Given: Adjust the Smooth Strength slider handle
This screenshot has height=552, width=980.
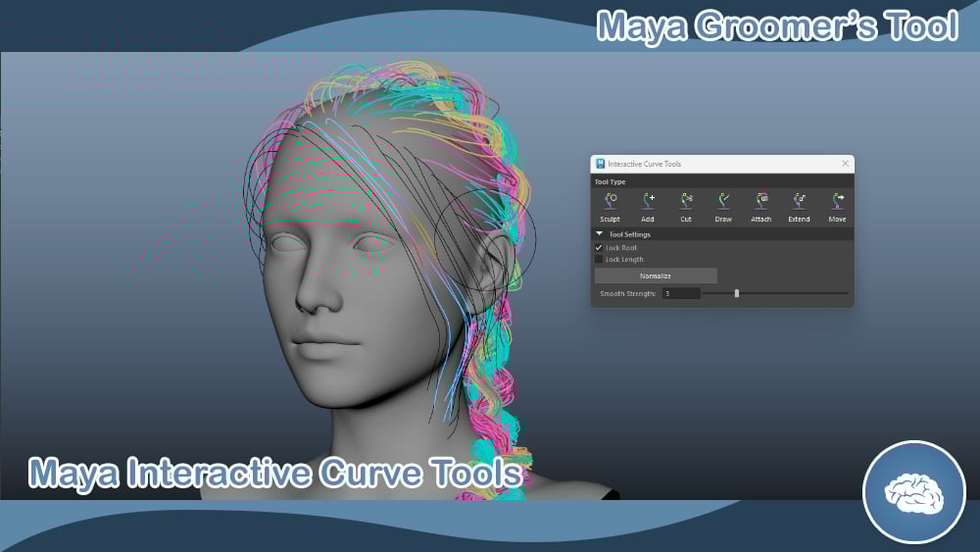Looking at the screenshot, I should (737, 293).
